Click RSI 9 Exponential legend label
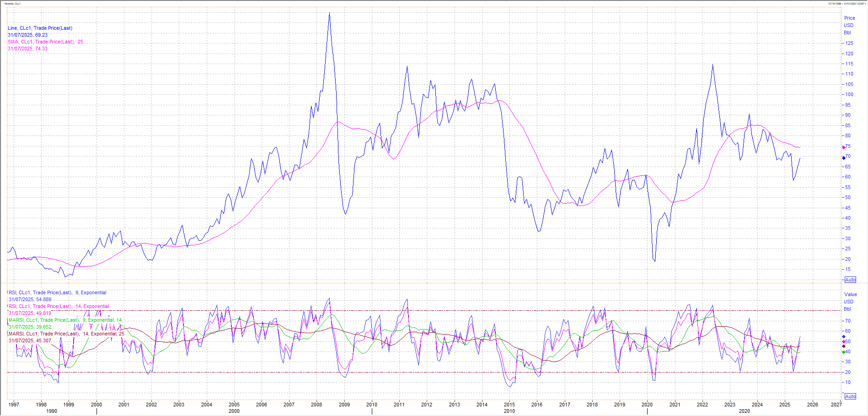Image resolution: width=868 pixels, height=416 pixels. click(x=57, y=292)
